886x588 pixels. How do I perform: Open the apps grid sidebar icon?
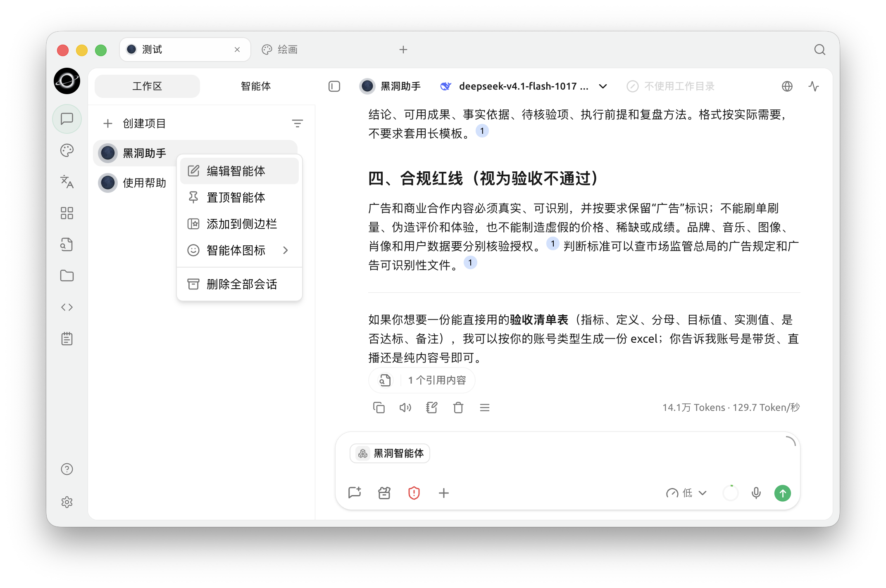tap(67, 213)
